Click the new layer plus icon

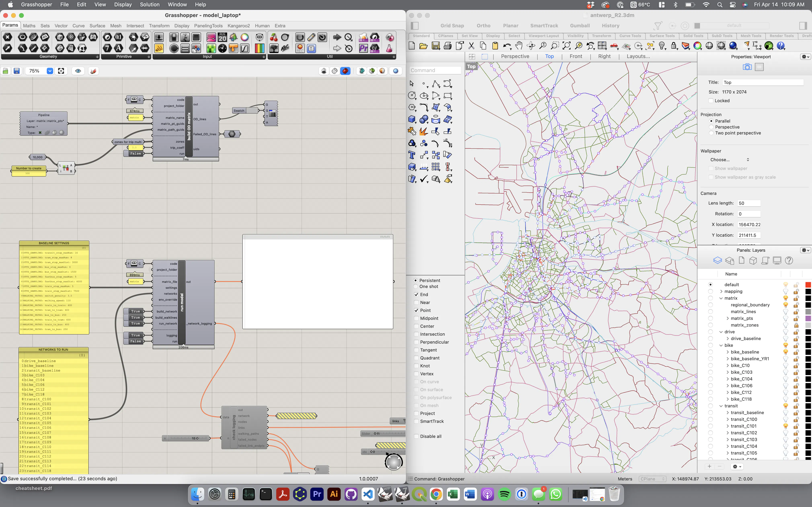pos(709,467)
